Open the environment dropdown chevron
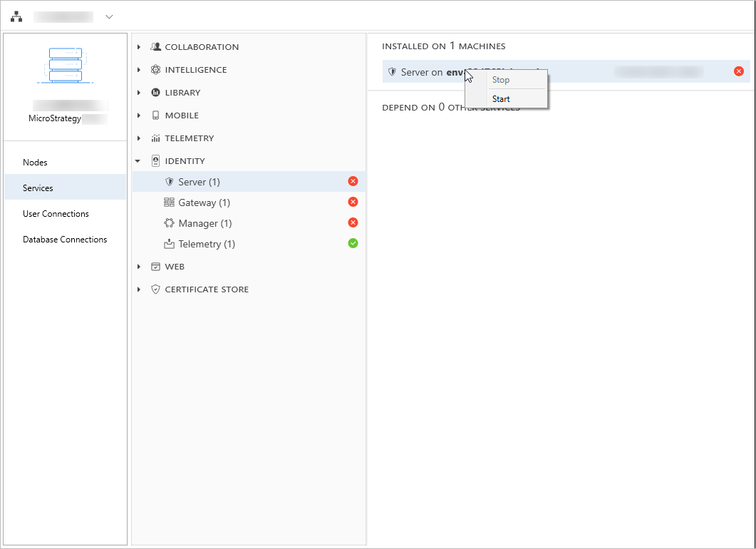The height and width of the screenshot is (549, 756). coord(109,16)
